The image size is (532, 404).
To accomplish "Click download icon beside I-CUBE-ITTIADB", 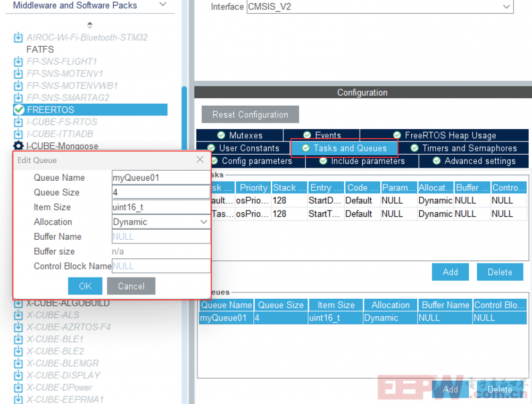I will [x=18, y=134].
